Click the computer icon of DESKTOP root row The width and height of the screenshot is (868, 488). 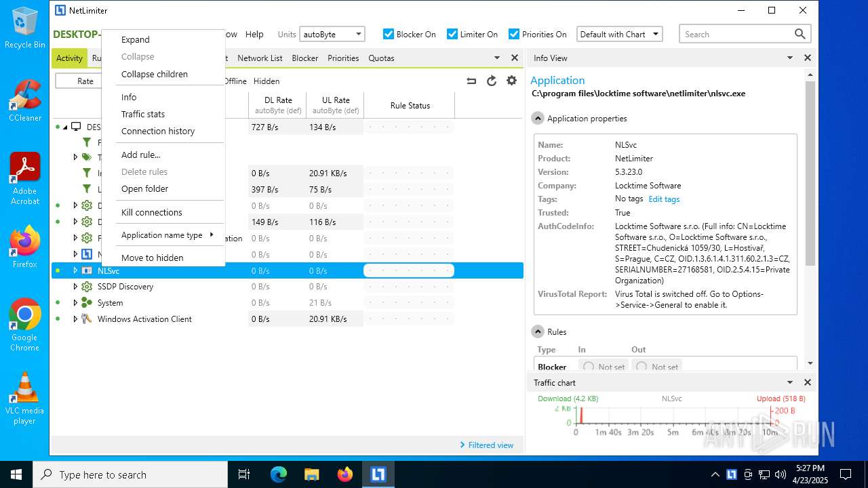[x=76, y=127]
